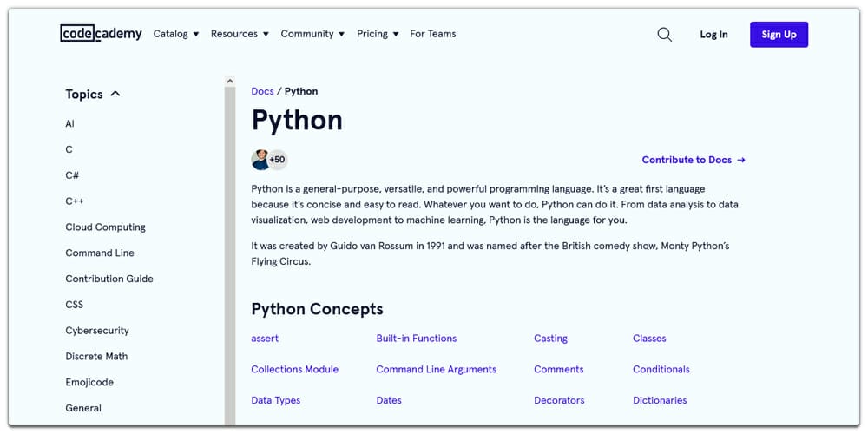Screen dimensions: 868x434
Task: Click the Codecademy logo
Action: tap(101, 34)
